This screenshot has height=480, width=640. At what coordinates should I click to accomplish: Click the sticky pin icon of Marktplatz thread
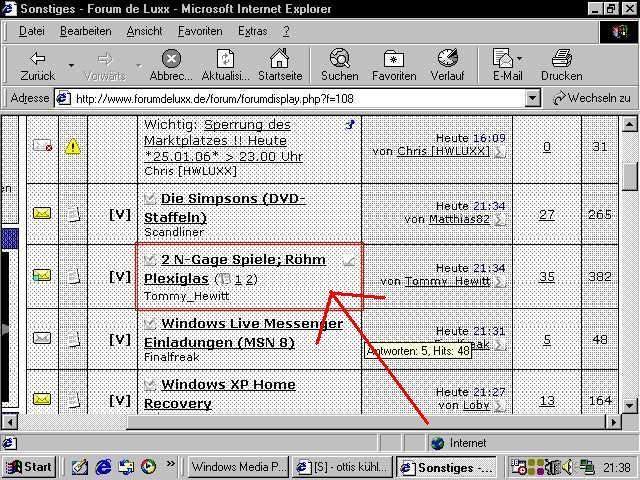[350, 124]
